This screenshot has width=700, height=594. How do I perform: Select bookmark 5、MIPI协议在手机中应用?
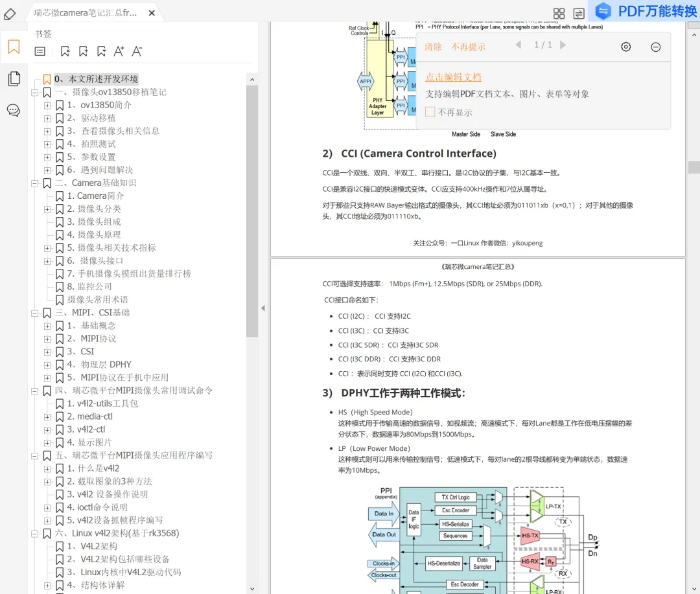pyautogui.click(x=118, y=378)
